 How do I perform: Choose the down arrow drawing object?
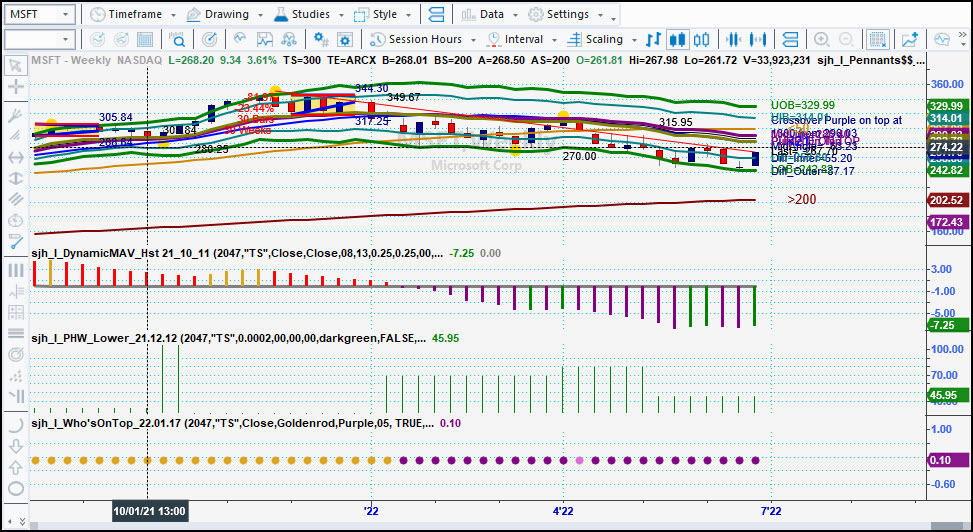tap(16, 446)
